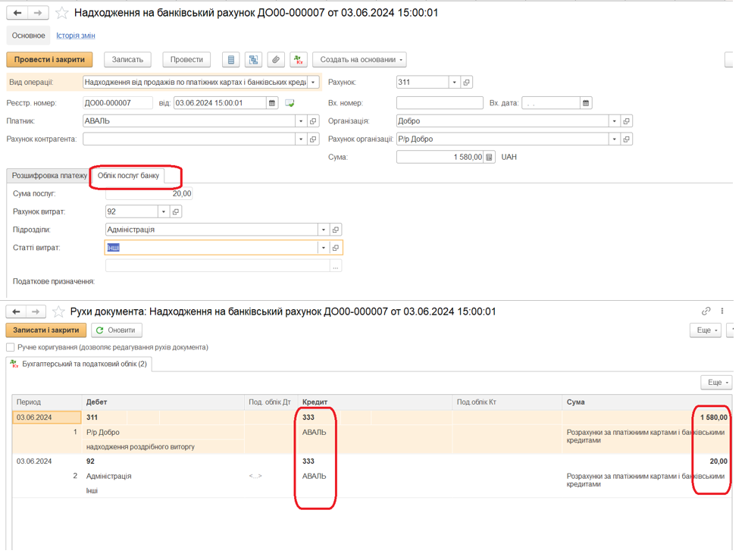
Task: Click the Провести і закрити button
Action: click(49, 60)
